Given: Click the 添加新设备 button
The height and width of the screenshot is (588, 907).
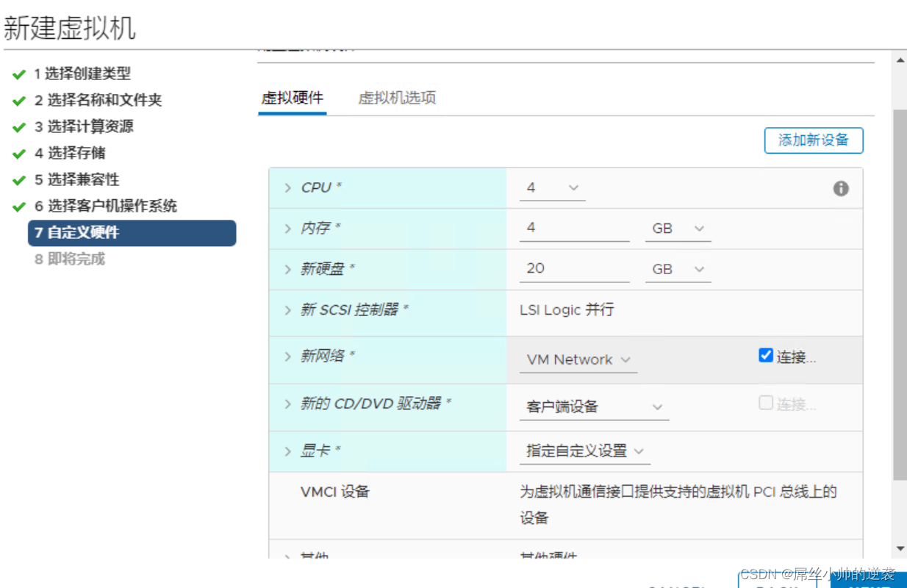Looking at the screenshot, I should (x=814, y=140).
